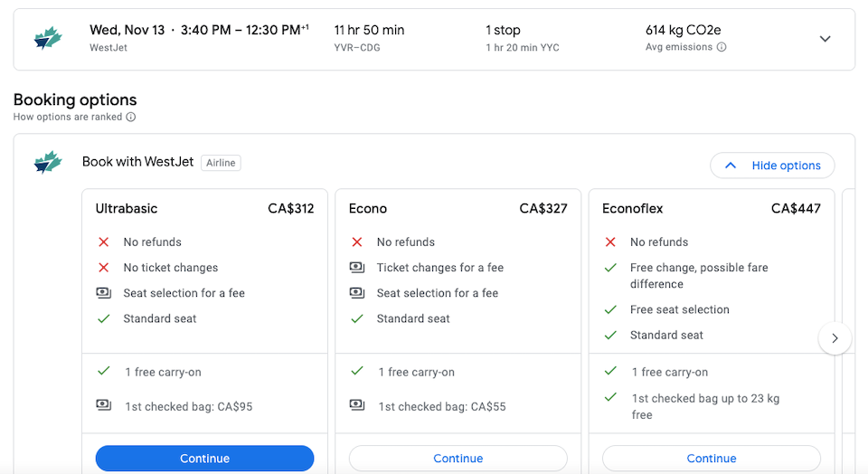Continue with the Ultrabasic fare
868x474 pixels.
pyautogui.click(x=205, y=459)
